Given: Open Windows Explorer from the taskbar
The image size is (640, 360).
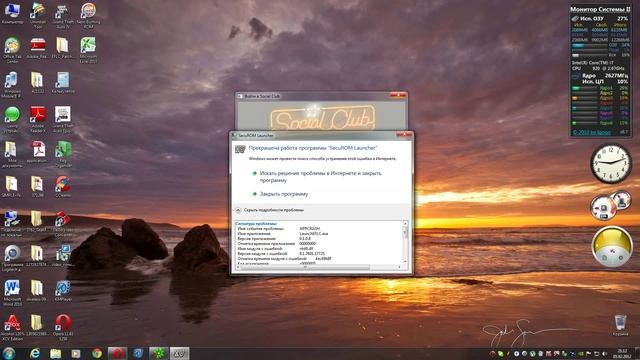Looking at the screenshot, I should pos(56,353).
